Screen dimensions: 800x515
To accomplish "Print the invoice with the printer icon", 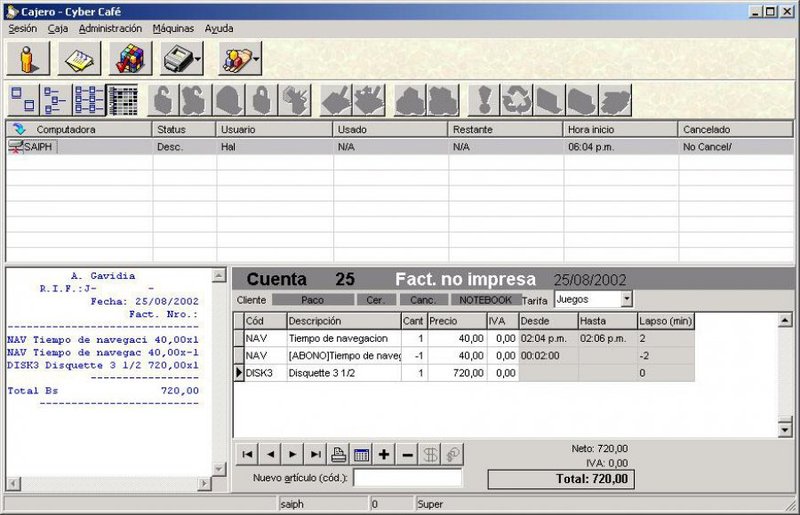I will pos(338,454).
